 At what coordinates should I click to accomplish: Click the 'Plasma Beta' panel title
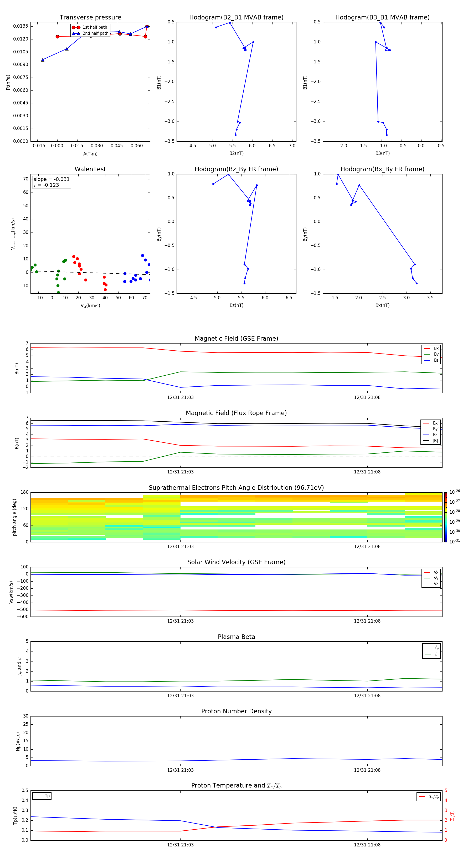click(236, 637)
